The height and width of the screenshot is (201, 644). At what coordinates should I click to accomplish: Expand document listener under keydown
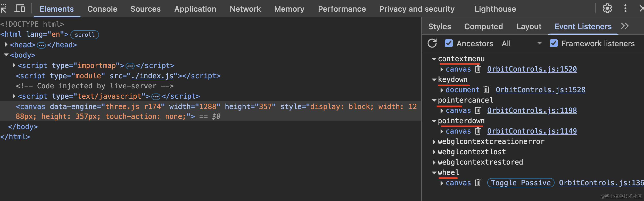point(442,90)
